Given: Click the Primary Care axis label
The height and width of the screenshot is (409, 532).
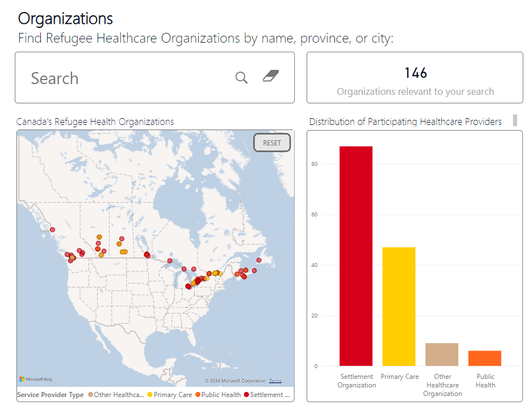Looking at the screenshot, I should tap(399, 377).
